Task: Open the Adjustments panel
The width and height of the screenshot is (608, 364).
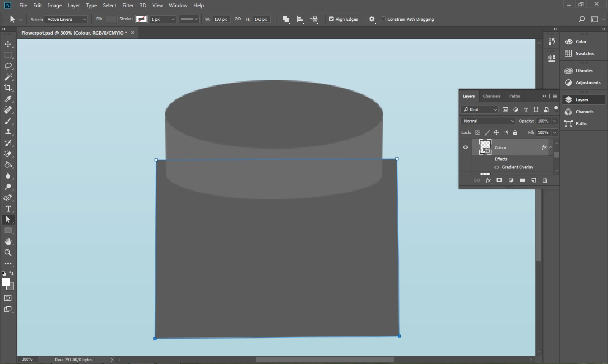Action: click(584, 83)
